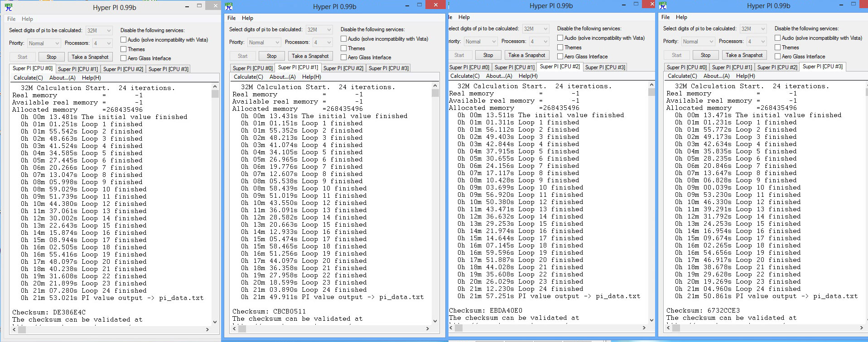Enable Aero Glass Interface in third window
Screen dimensions: 868x342
[560, 57]
